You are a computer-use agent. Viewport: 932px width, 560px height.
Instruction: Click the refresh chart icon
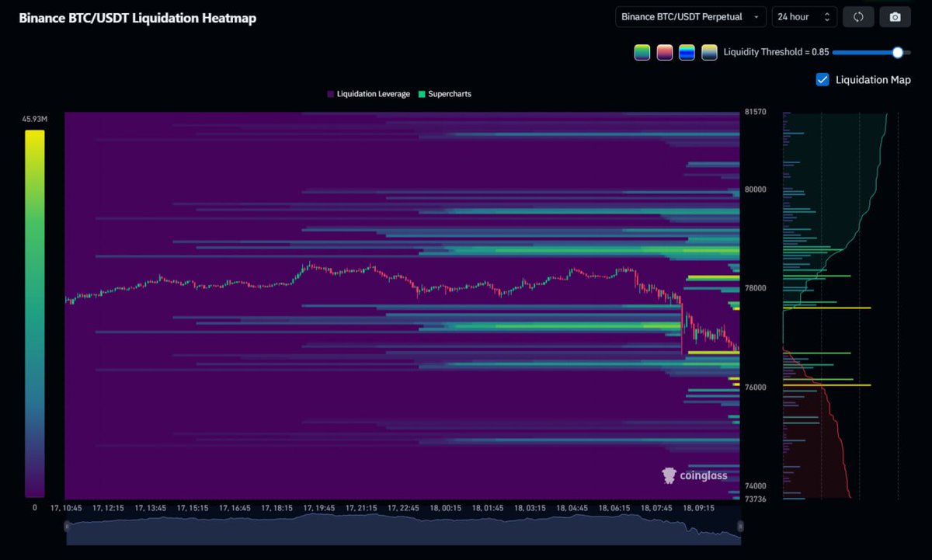tap(858, 17)
